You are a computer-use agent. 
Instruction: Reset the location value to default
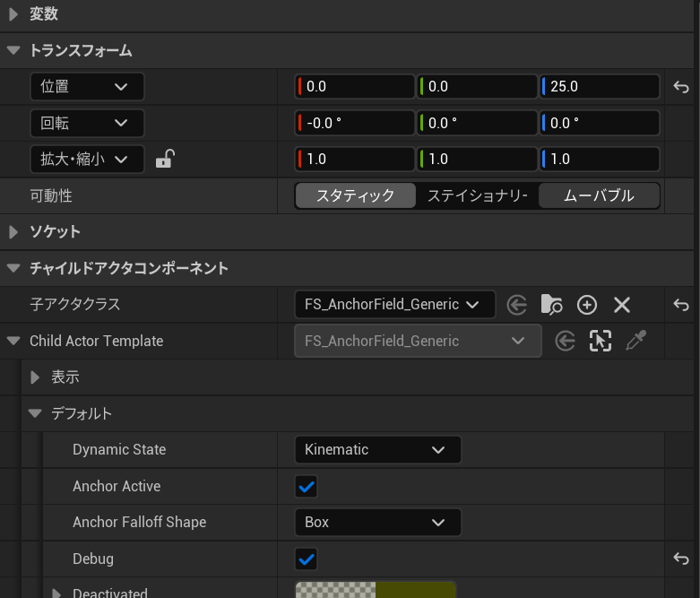[x=680, y=87]
